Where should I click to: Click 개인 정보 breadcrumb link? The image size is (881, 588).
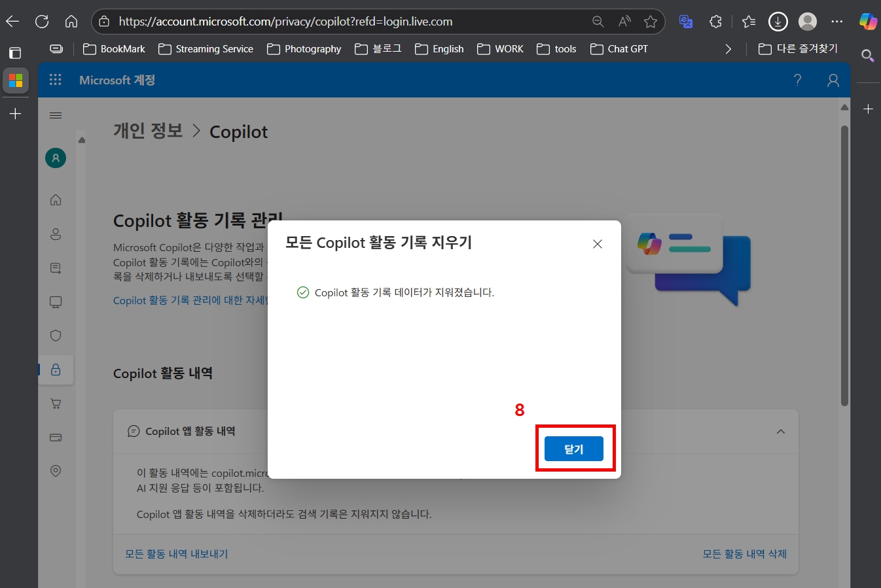148,131
